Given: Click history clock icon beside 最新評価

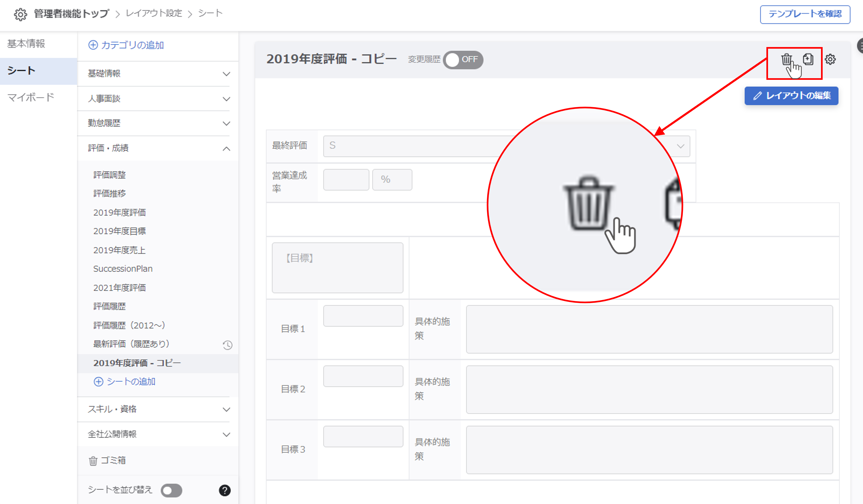Looking at the screenshot, I should click(227, 345).
